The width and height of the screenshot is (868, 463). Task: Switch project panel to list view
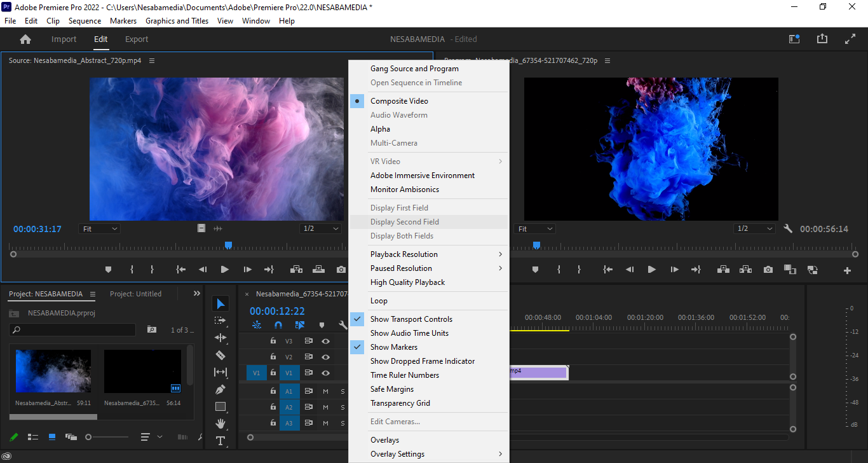(x=33, y=437)
